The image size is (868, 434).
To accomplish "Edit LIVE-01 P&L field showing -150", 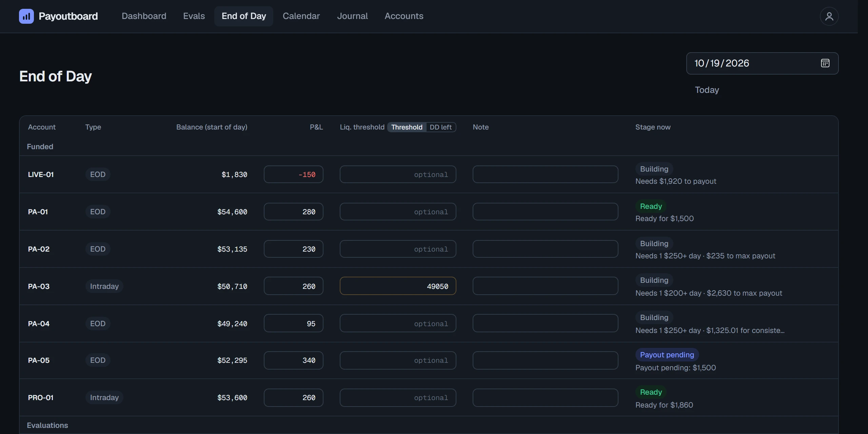I will point(293,174).
